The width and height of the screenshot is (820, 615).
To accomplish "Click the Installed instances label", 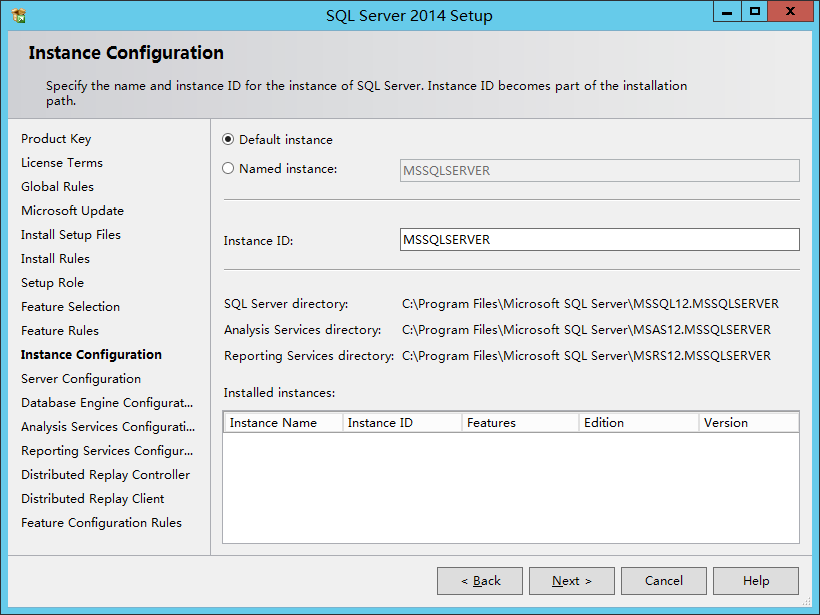I will [279, 393].
